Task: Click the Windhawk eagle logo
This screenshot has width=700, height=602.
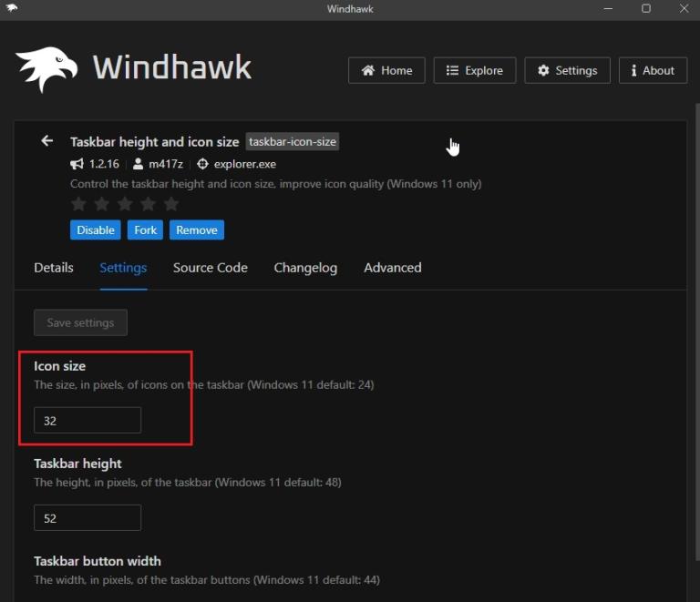Action: 46,69
